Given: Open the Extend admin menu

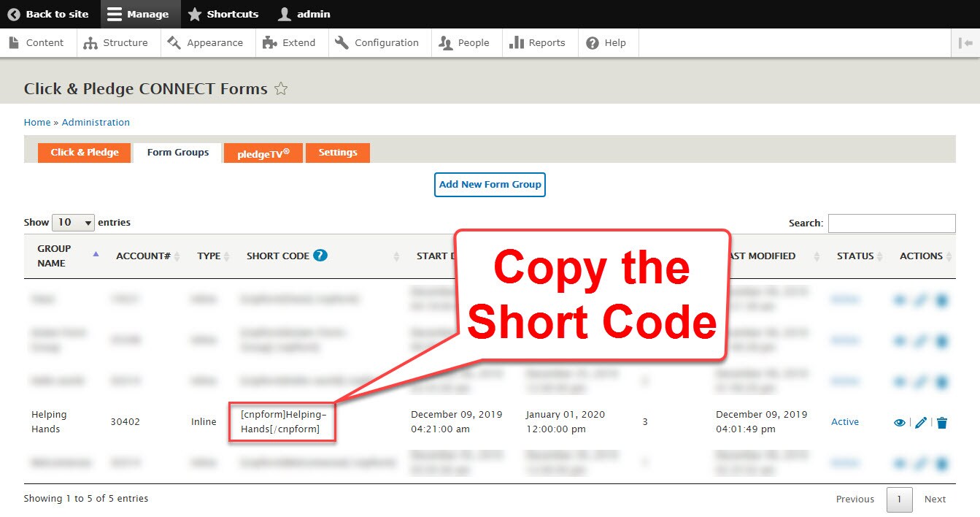Looking at the screenshot, I should pyautogui.click(x=290, y=42).
